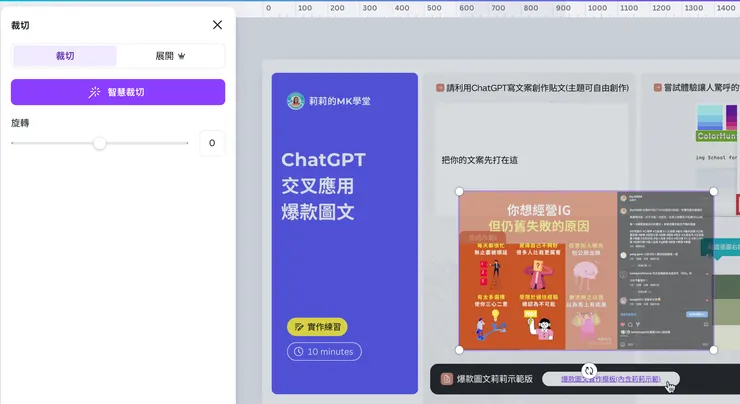The image size is (740, 404).
Task: Click the top-left crop handle of the image
Action: (459, 192)
